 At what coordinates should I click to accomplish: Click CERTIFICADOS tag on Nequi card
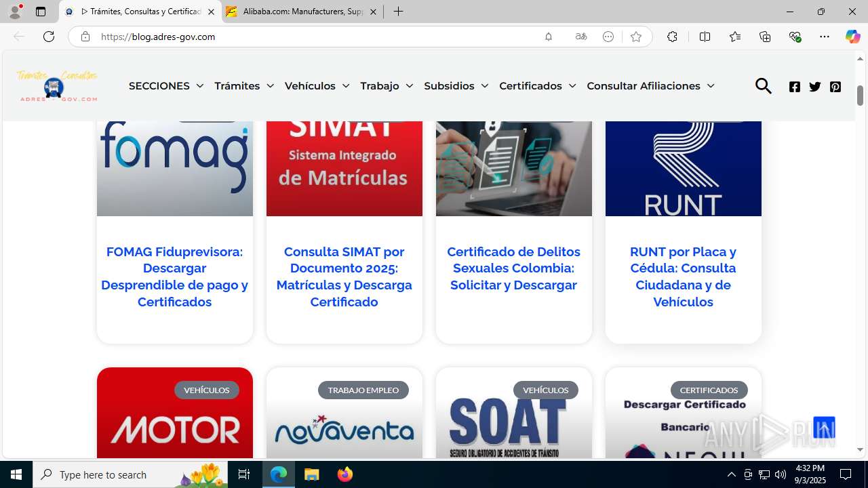pyautogui.click(x=709, y=390)
